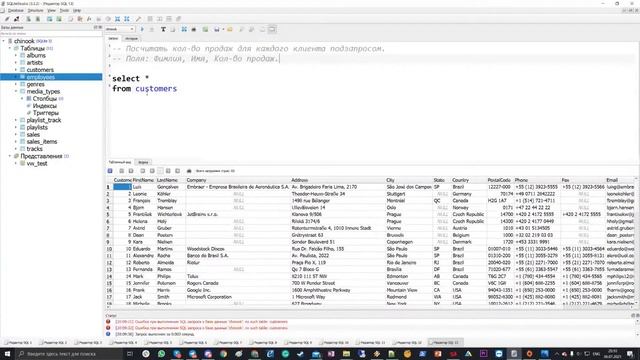
Task: Switch to the Редактор SQL 1 window tab
Action: point(18,343)
